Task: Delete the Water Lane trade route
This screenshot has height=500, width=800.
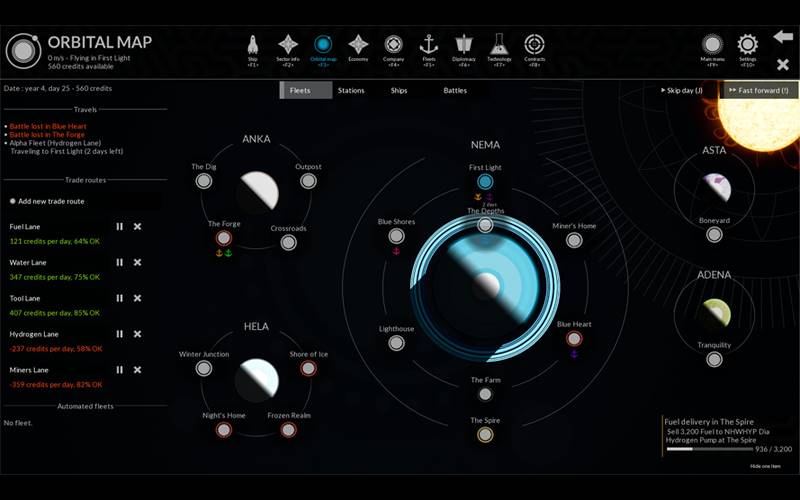Action: click(x=138, y=262)
